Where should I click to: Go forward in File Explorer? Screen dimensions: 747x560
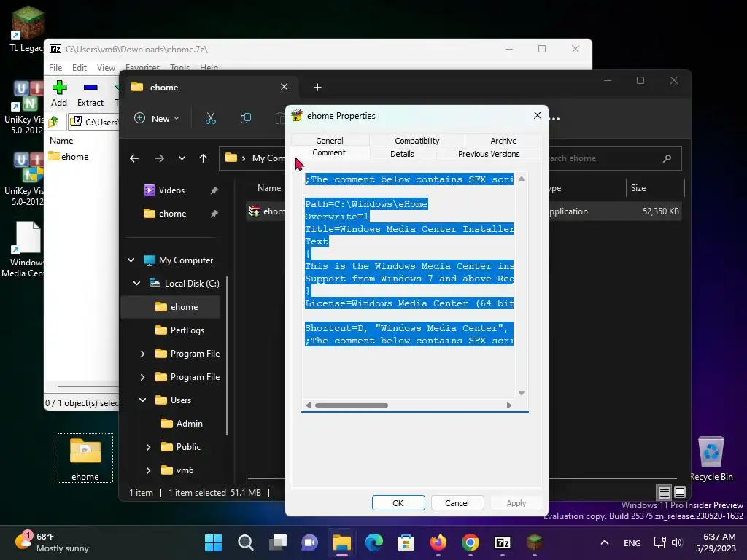click(x=160, y=158)
